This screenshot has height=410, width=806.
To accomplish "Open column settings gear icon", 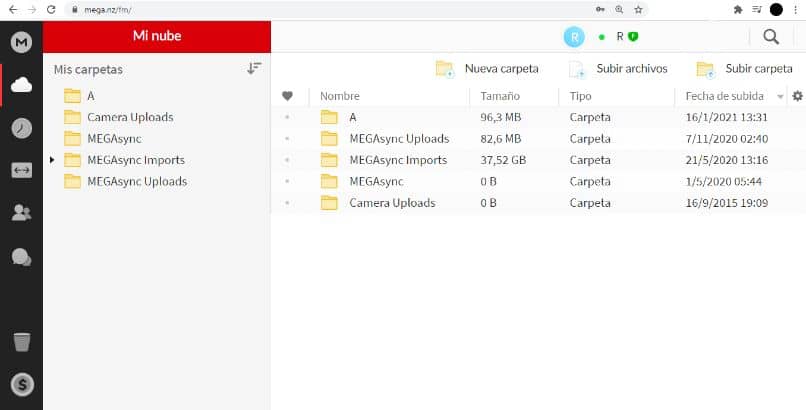I will (x=797, y=96).
